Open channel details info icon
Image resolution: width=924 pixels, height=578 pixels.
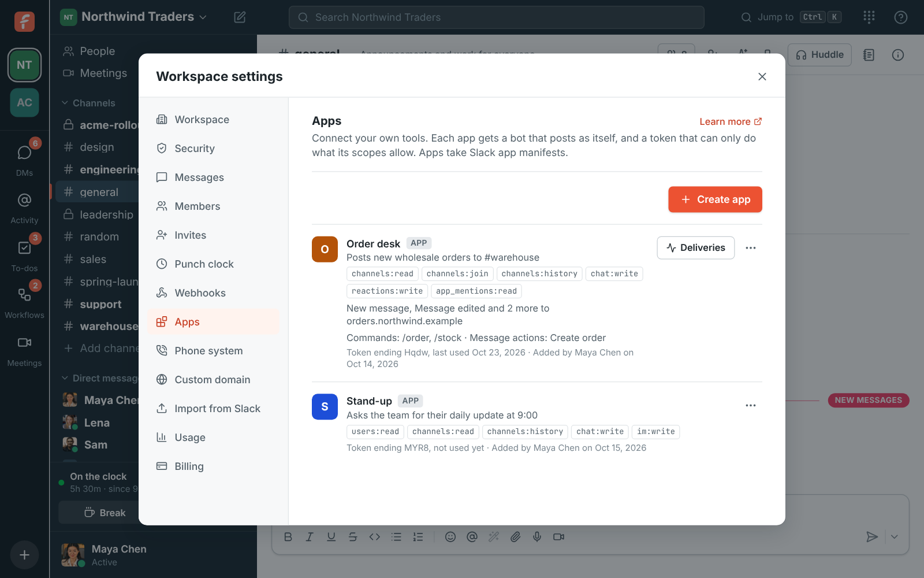point(898,55)
